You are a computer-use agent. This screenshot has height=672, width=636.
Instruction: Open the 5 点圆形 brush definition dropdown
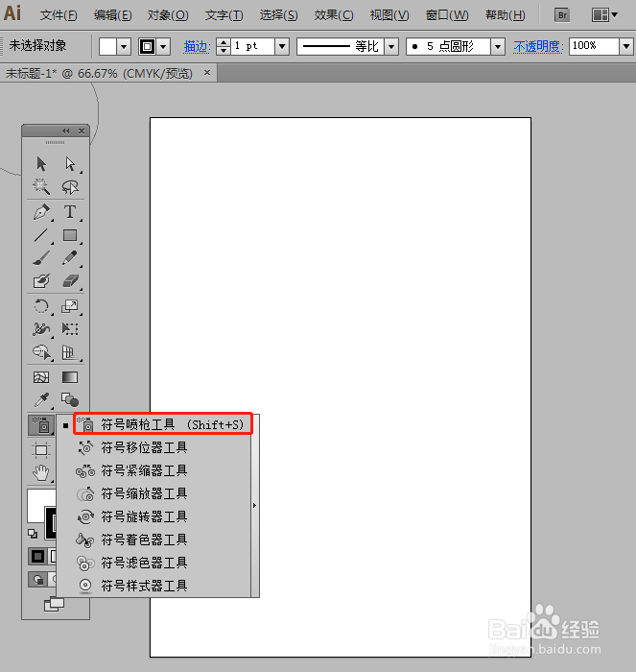point(498,46)
